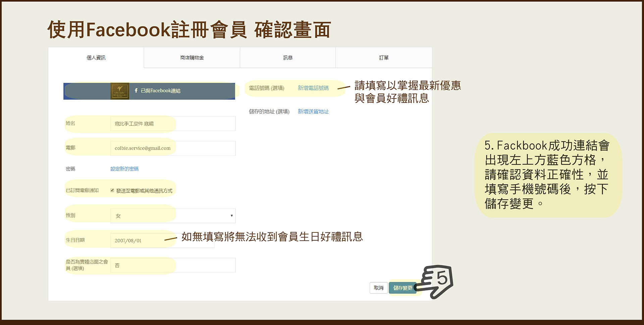The height and width of the screenshot is (325, 644).
Task: Open the 新增電話號碼 link
Action: pos(313,88)
